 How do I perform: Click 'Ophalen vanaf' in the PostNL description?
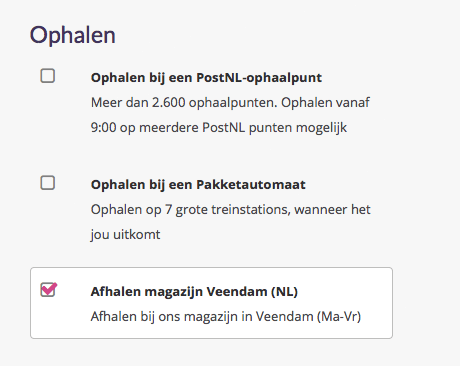(x=325, y=102)
